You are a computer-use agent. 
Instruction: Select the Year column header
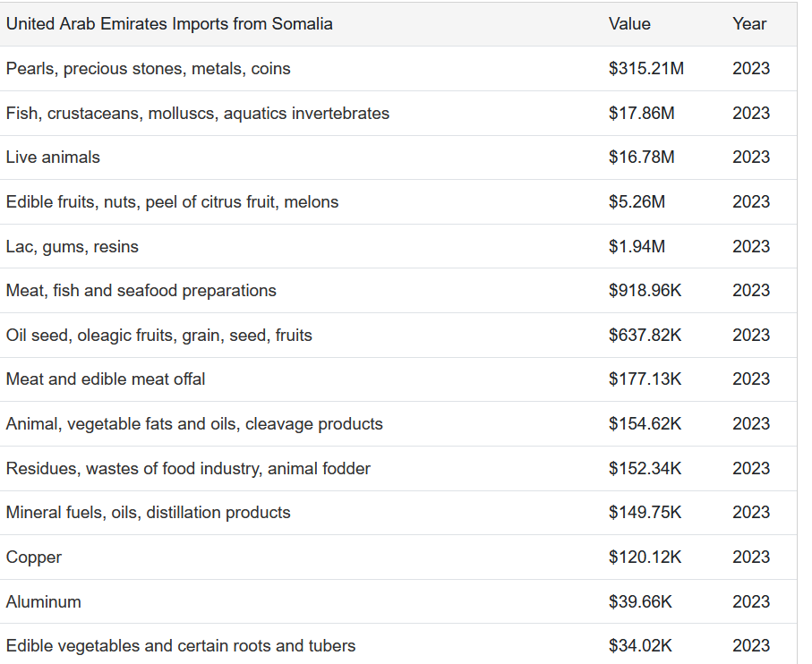(x=748, y=24)
